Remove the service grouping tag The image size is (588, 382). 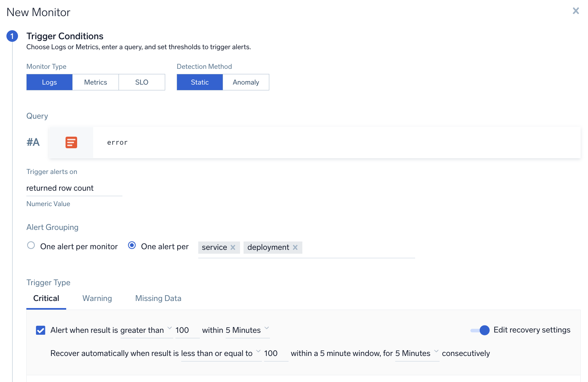pos(233,247)
